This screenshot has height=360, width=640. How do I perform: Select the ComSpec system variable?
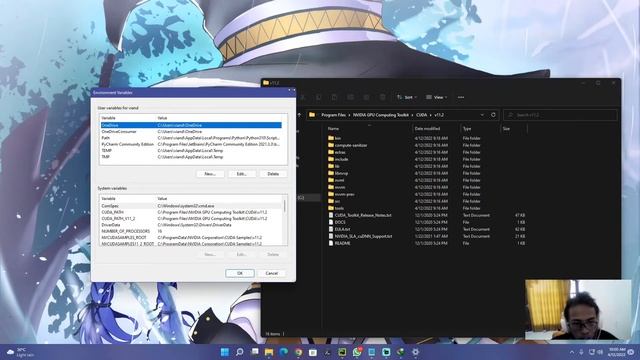[191, 206]
